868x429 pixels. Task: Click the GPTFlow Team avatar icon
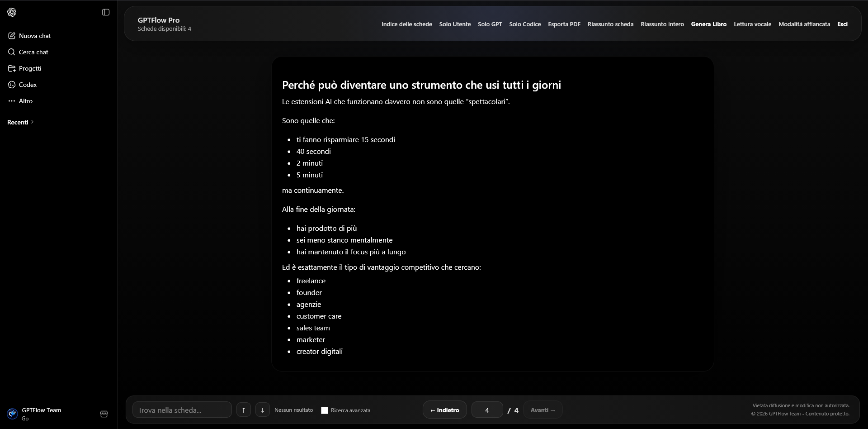point(12,414)
